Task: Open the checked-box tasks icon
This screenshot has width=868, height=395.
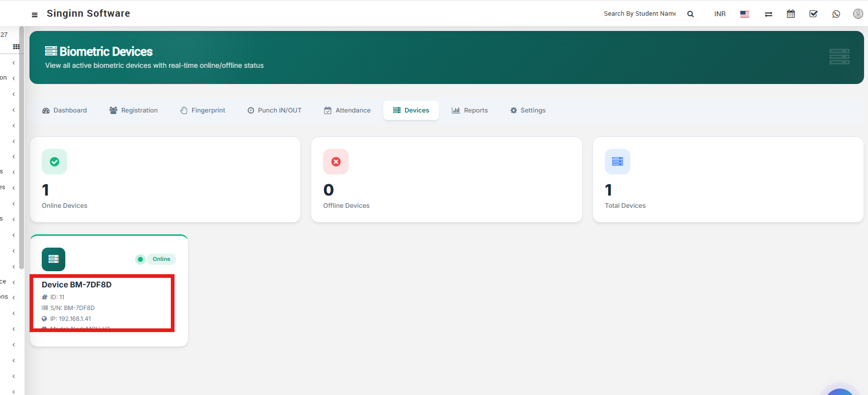Action: point(814,14)
